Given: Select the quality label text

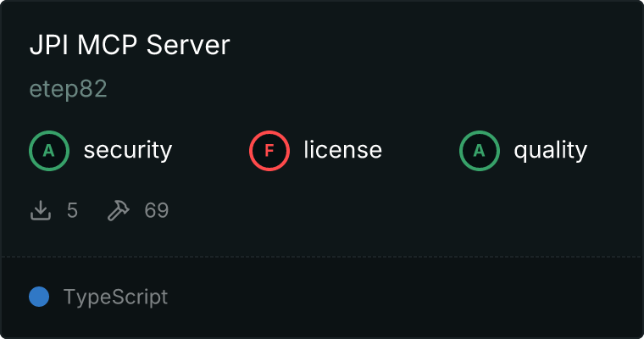Looking at the screenshot, I should point(550,151).
